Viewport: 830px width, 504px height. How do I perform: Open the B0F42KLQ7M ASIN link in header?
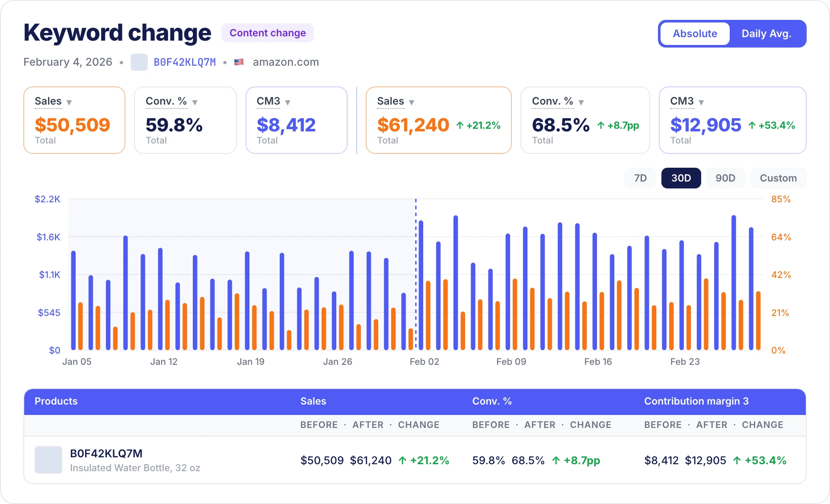[x=185, y=62]
